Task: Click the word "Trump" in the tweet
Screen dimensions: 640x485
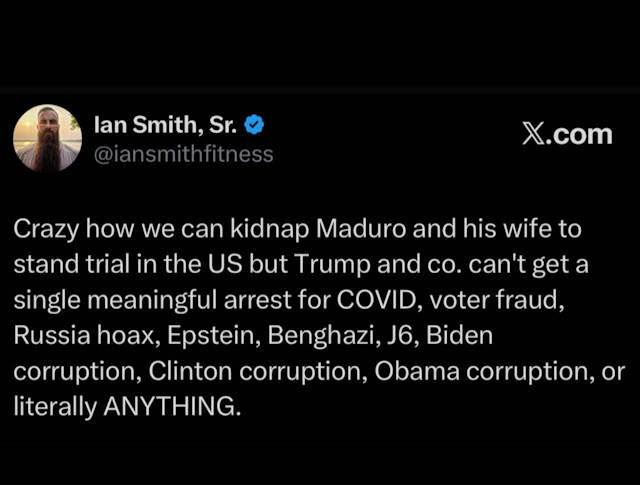Action: point(331,263)
